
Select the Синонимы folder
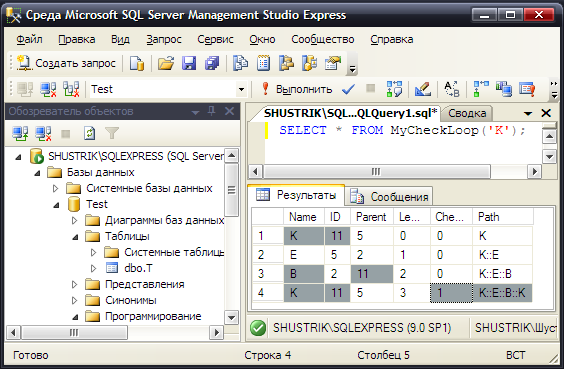(131, 300)
